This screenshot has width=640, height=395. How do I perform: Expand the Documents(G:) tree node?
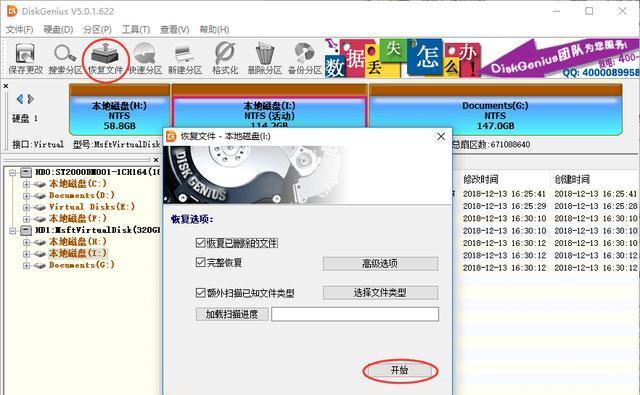tap(26, 266)
